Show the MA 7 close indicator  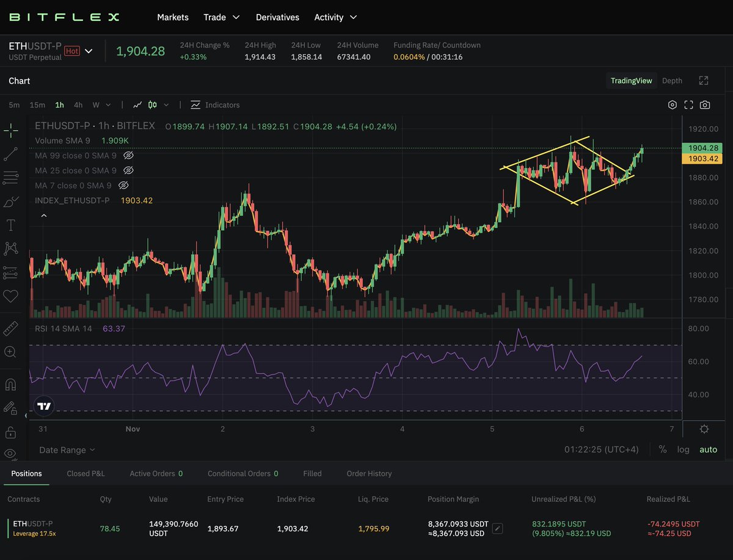123,185
